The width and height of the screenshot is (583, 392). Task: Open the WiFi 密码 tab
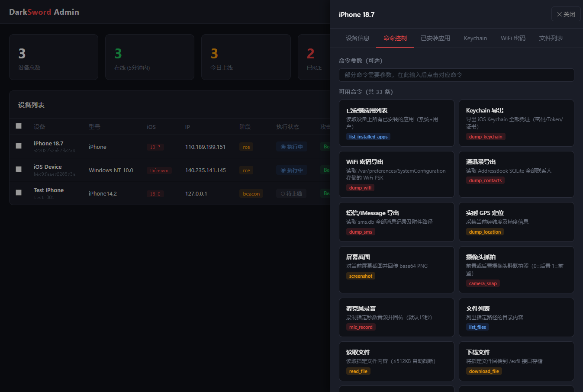513,38
